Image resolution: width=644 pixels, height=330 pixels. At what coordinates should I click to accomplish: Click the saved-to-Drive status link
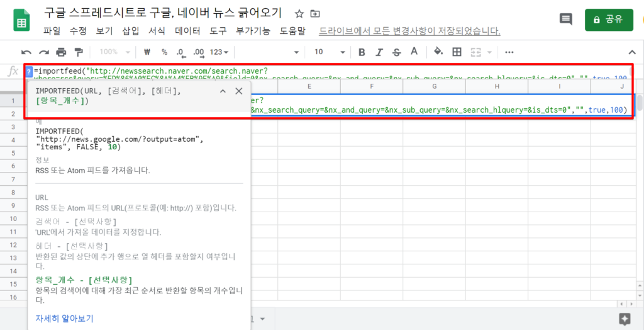click(x=409, y=31)
